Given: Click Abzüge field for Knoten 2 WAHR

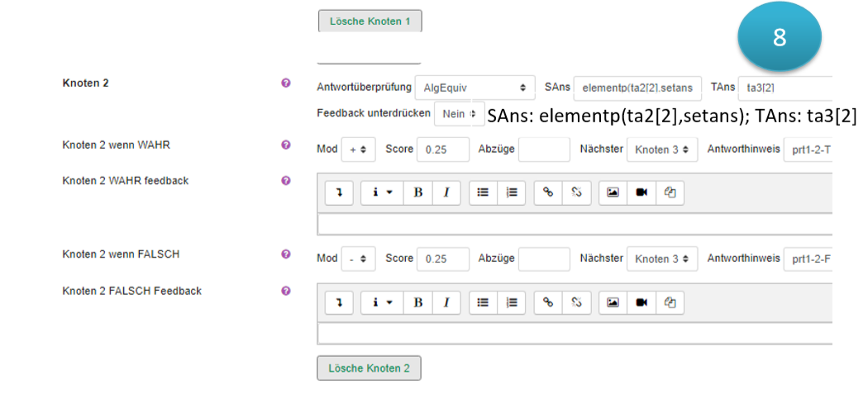Looking at the screenshot, I should [x=543, y=150].
